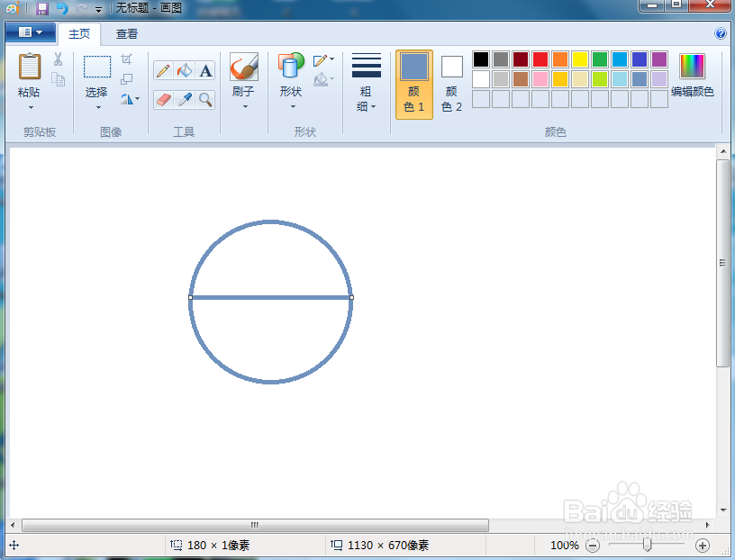The width and height of the screenshot is (735, 560).
Task: Open the 选择 selection dropdown arrow
Action: pyautogui.click(x=99, y=106)
